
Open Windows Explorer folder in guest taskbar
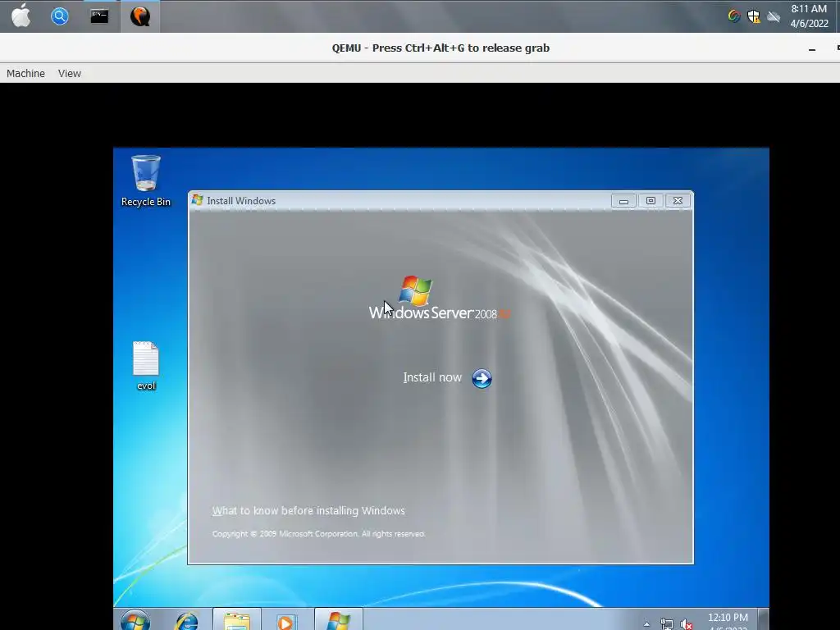point(237,620)
